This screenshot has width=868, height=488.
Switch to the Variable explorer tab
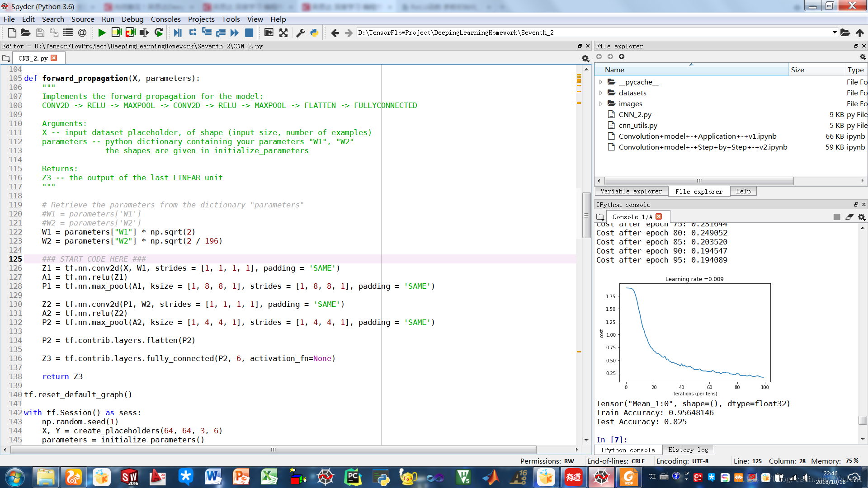tap(631, 192)
